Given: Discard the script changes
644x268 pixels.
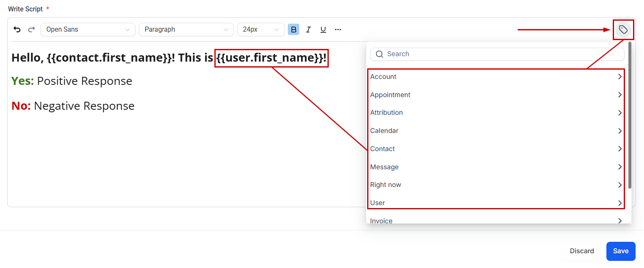Looking at the screenshot, I should pyautogui.click(x=582, y=251).
